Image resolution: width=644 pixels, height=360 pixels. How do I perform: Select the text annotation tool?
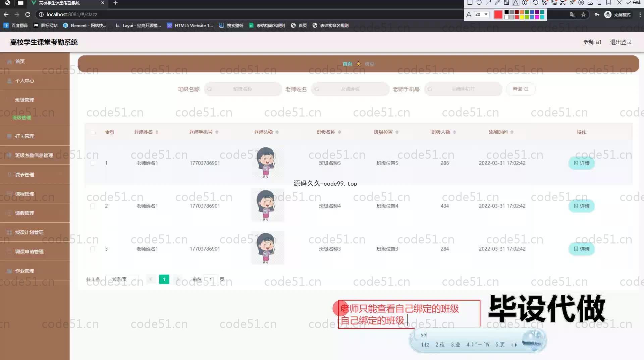(x=516, y=3)
